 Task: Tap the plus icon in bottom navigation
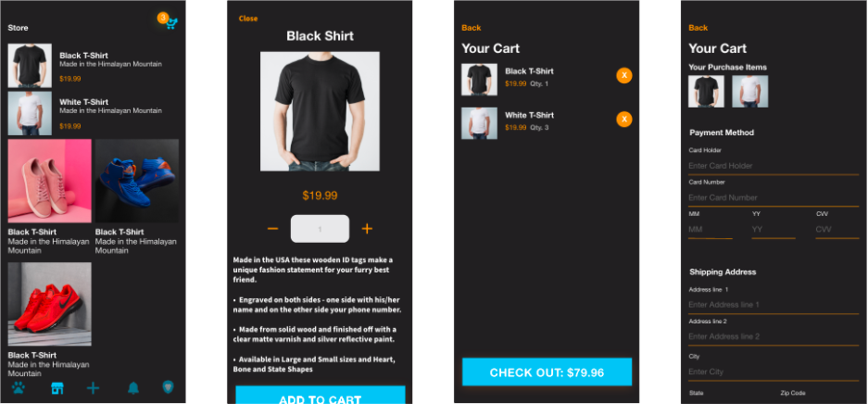(93, 388)
